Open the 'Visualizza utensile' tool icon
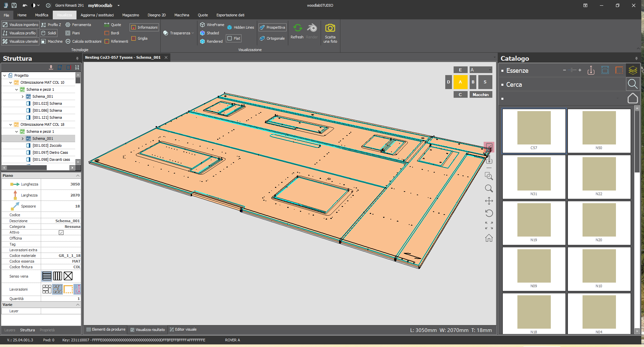The height and width of the screenshot is (347, 644). click(x=5, y=41)
